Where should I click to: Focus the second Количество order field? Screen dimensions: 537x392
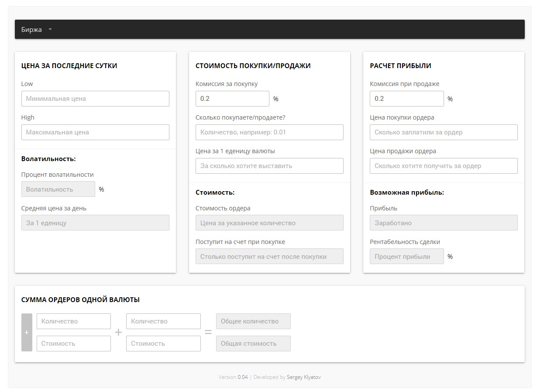[x=163, y=321]
